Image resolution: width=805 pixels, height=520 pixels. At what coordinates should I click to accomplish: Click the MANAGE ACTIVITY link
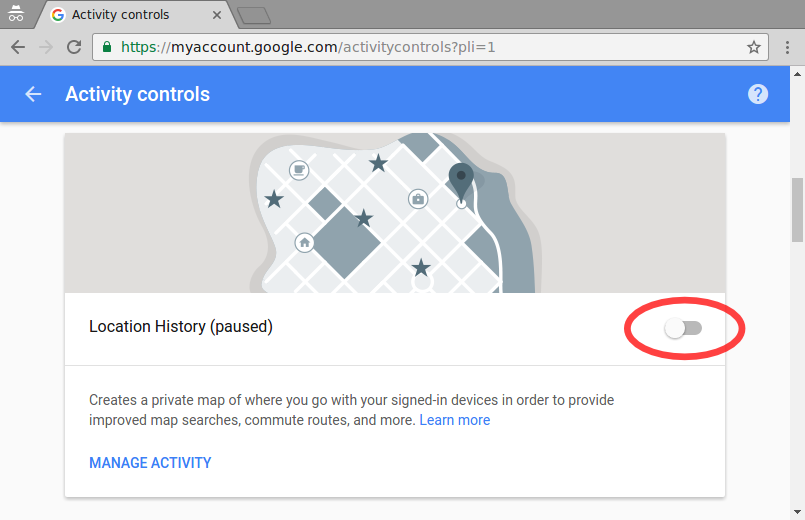pos(150,463)
